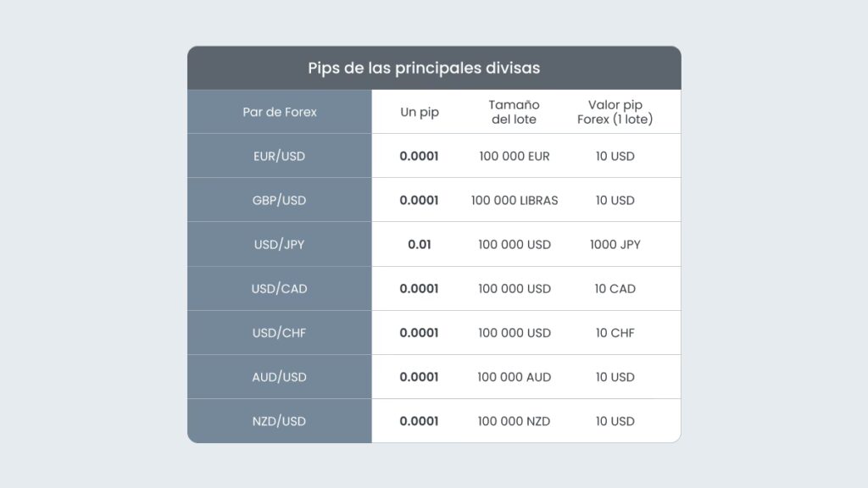Click the 0.01 pip value for USD/JPY
The height and width of the screenshot is (488, 868).
coord(420,245)
